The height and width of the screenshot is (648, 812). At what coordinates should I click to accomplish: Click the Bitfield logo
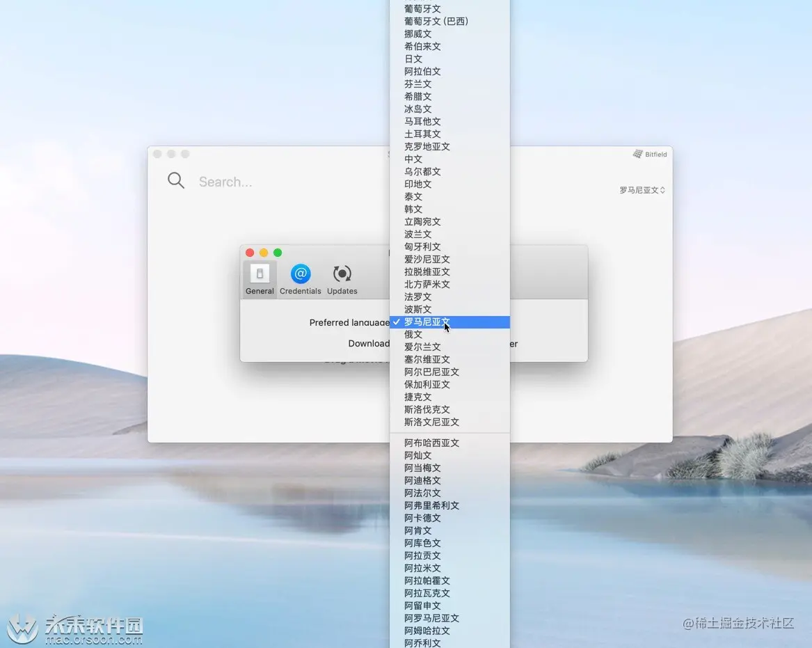650,155
